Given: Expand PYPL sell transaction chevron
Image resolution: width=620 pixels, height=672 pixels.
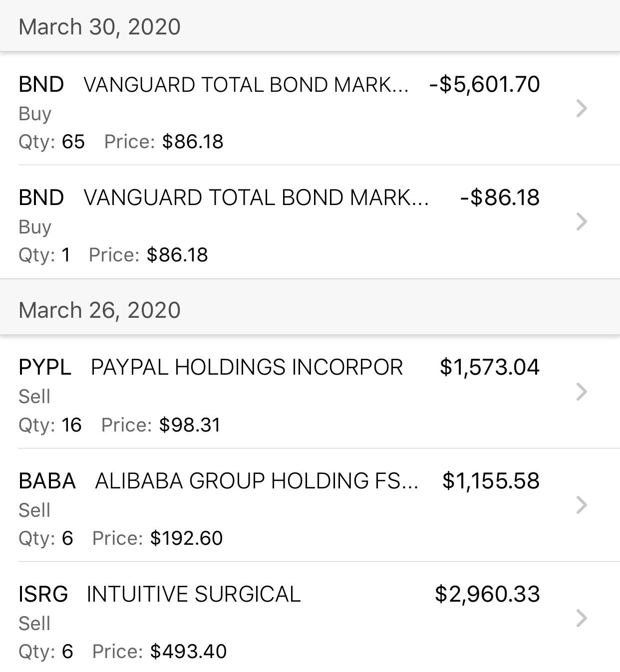Looking at the screenshot, I should coord(582,392).
